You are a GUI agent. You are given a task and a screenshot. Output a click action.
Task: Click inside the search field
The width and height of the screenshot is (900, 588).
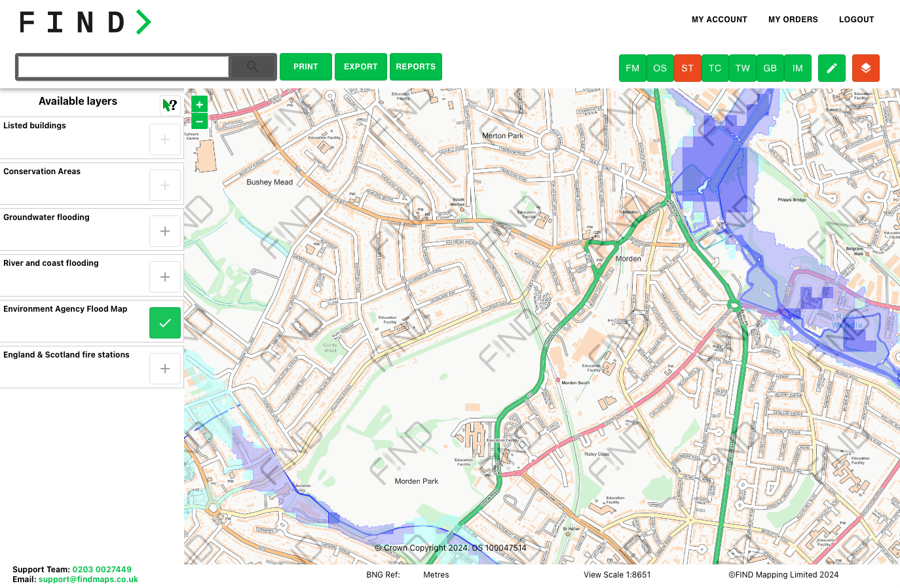coord(122,66)
